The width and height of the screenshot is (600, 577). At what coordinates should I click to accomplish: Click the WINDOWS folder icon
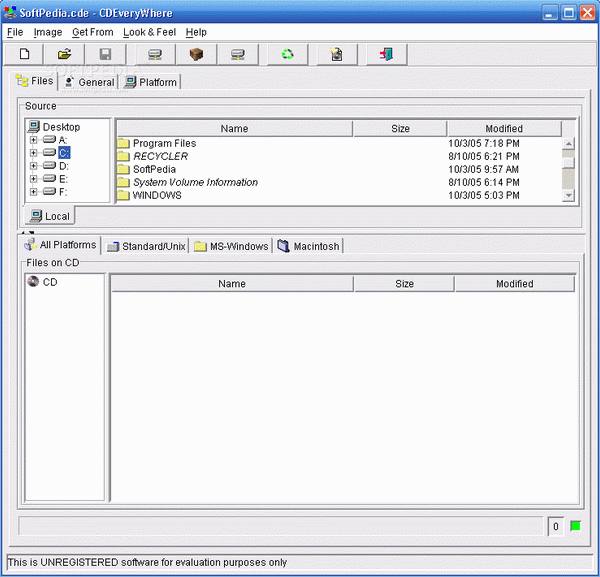(x=123, y=195)
